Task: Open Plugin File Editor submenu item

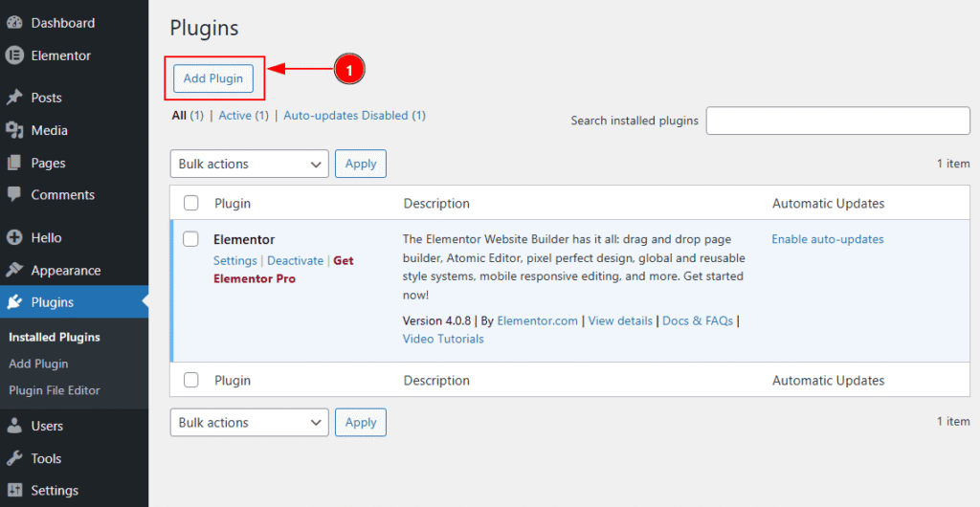Action: [x=55, y=390]
